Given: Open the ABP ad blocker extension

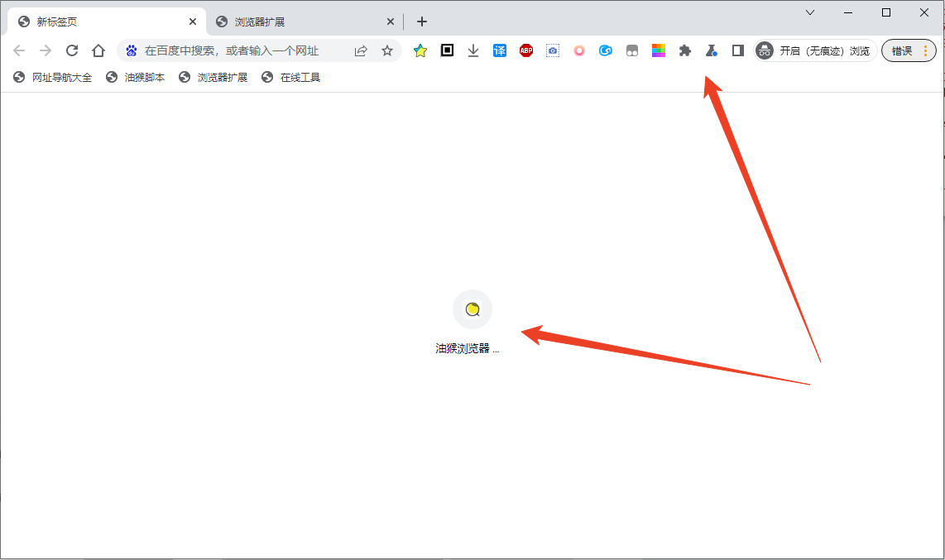Looking at the screenshot, I should [525, 50].
